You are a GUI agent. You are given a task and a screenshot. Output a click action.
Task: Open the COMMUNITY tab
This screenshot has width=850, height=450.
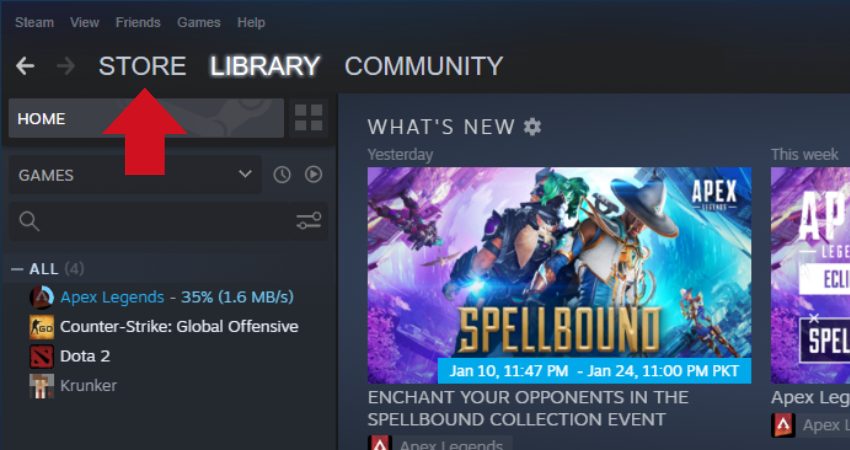click(x=423, y=66)
